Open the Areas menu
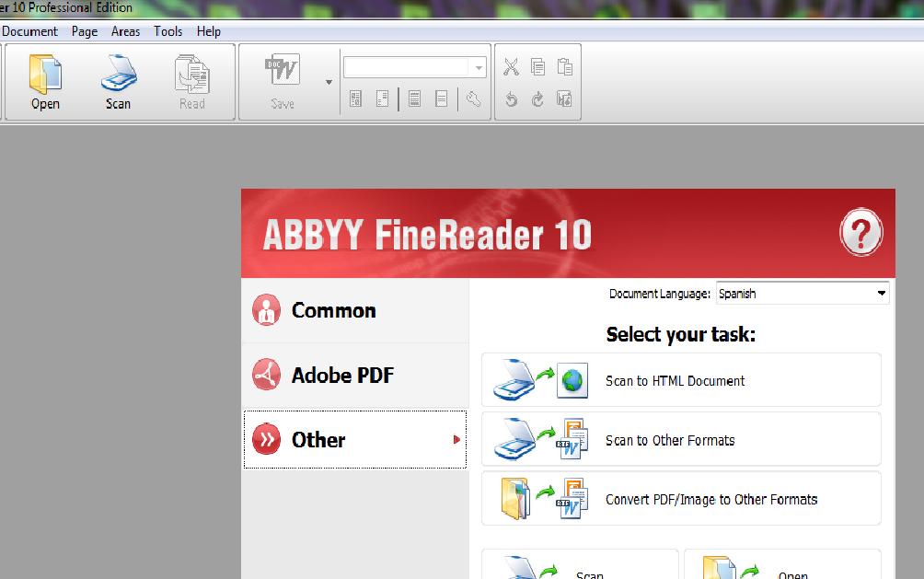The width and height of the screenshot is (924, 579). (x=125, y=31)
